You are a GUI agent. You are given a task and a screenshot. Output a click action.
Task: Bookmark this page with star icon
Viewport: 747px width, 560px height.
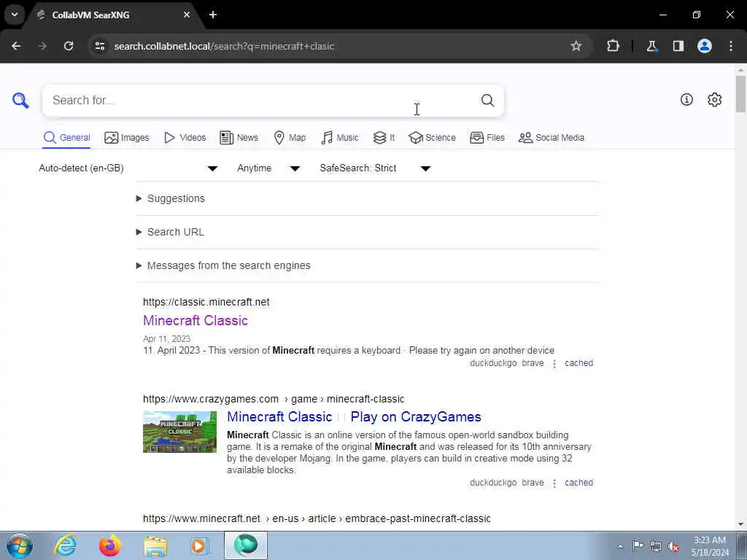coord(576,46)
